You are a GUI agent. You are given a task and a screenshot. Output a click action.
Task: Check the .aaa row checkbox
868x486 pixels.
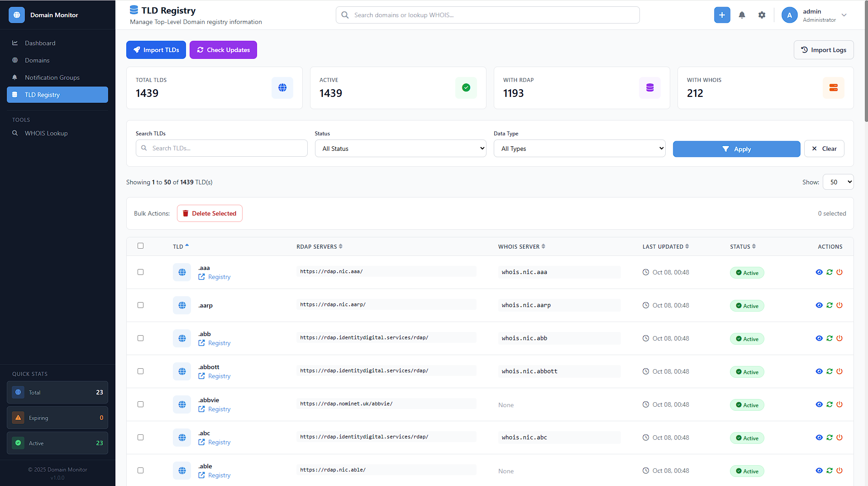coord(140,272)
